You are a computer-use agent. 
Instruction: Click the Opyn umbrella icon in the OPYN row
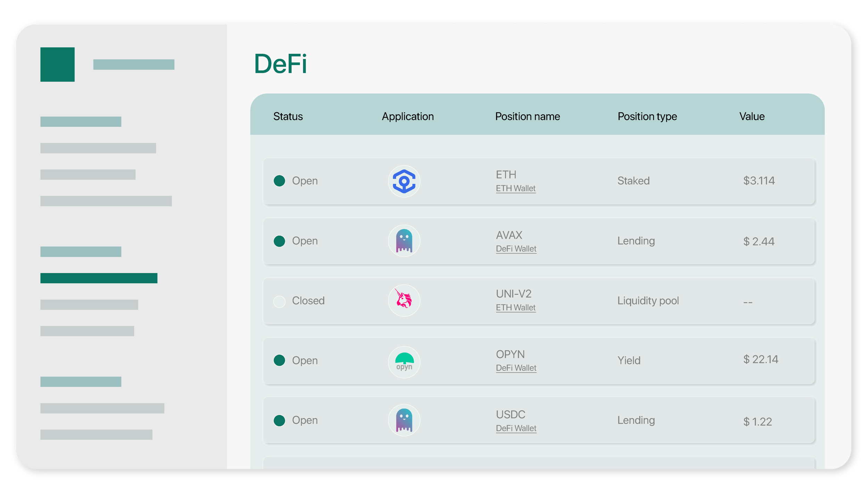coord(404,362)
